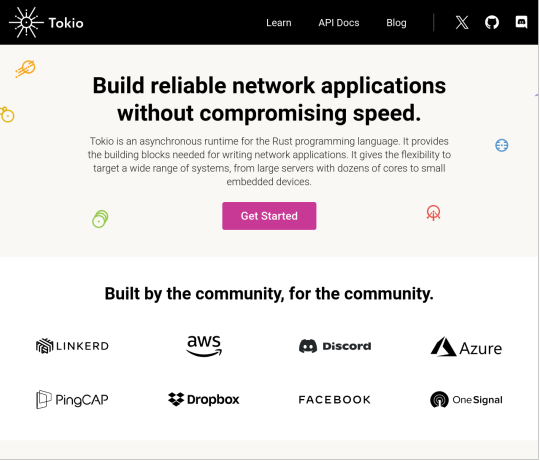Click the AWS logo
The height and width of the screenshot is (461, 540).
pos(204,346)
